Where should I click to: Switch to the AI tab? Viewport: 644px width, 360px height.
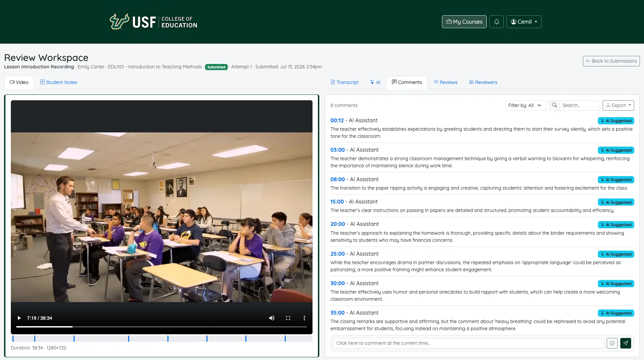coord(375,82)
